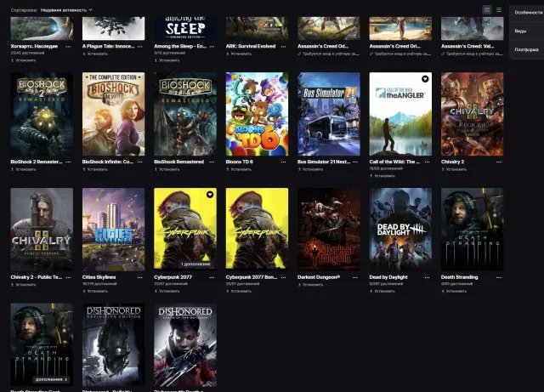Open the three-dot menu for Among the Sleep

pyautogui.click(x=212, y=47)
